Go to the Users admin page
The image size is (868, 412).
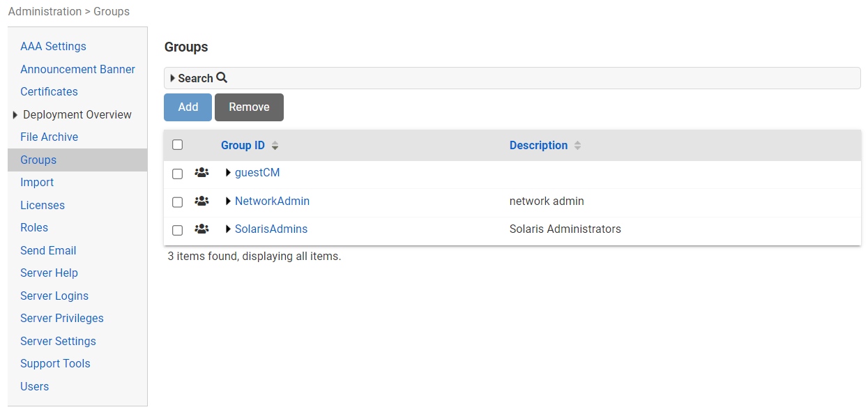[x=35, y=386]
